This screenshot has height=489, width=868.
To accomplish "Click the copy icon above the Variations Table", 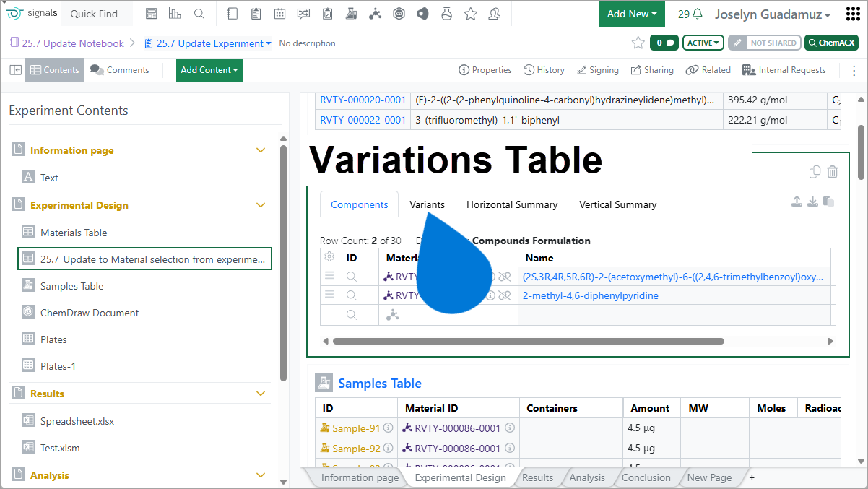I will [x=815, y=172].
